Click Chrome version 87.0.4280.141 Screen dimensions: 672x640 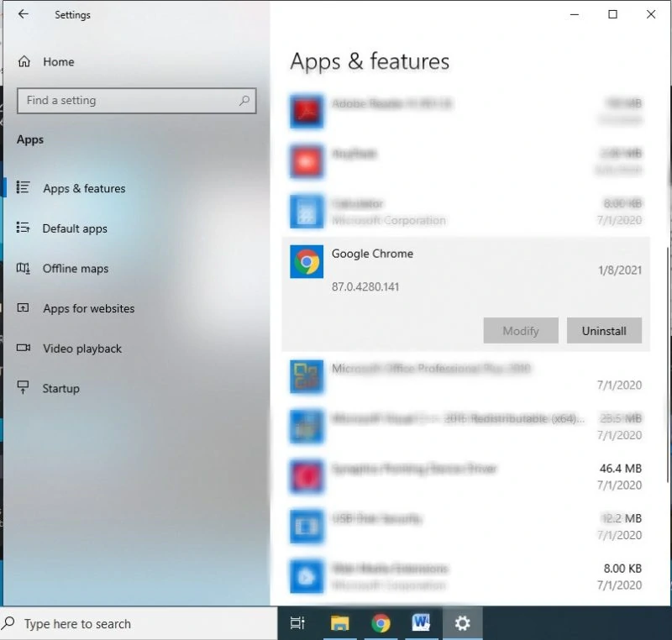[x=365, y=287]
